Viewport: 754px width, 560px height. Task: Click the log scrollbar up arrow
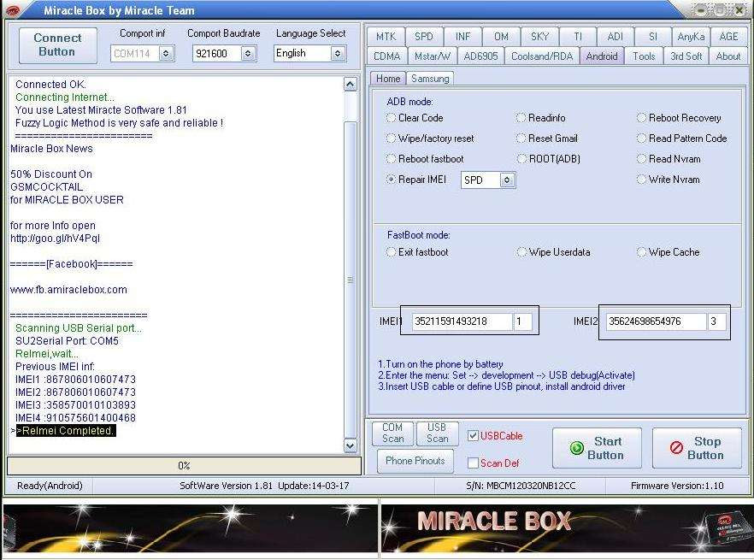click(350, 85)
